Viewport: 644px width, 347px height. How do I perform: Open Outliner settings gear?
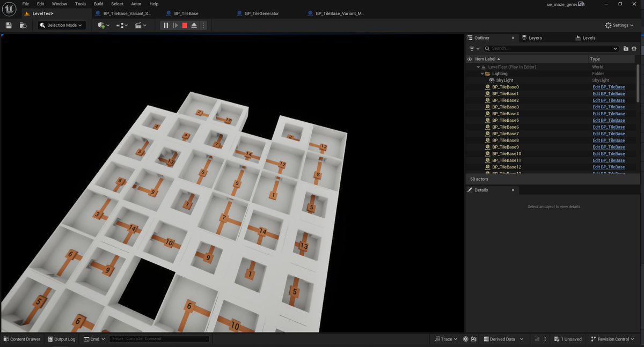634,48
